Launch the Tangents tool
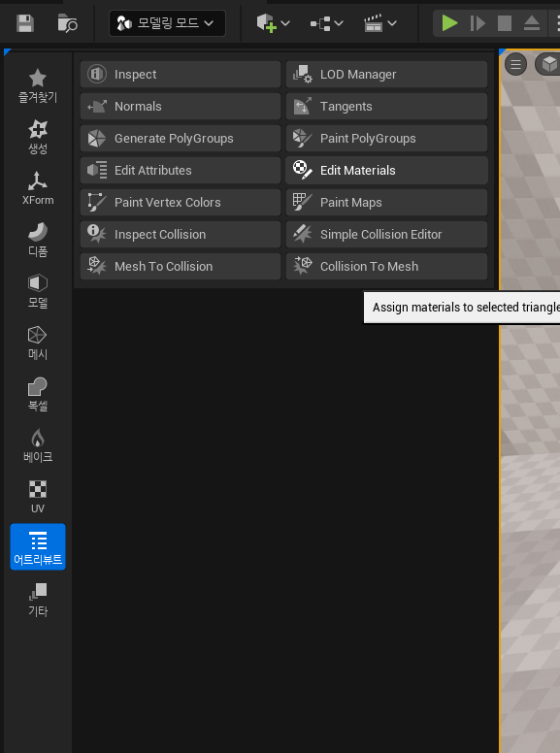560x753 pixels. 386,106
